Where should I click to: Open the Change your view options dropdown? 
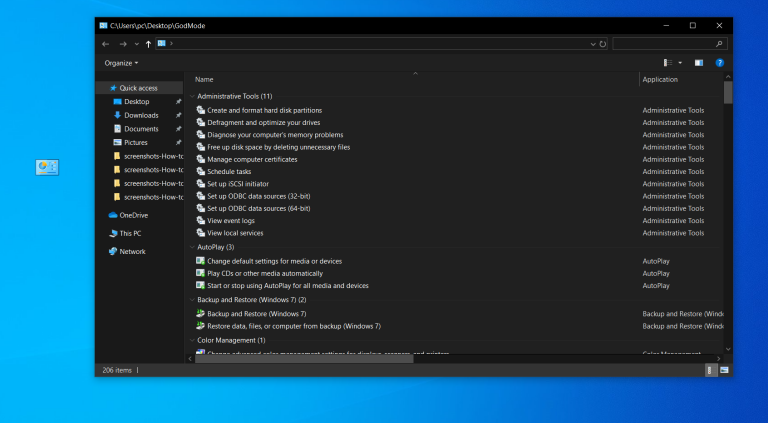[x=680, y=63]
